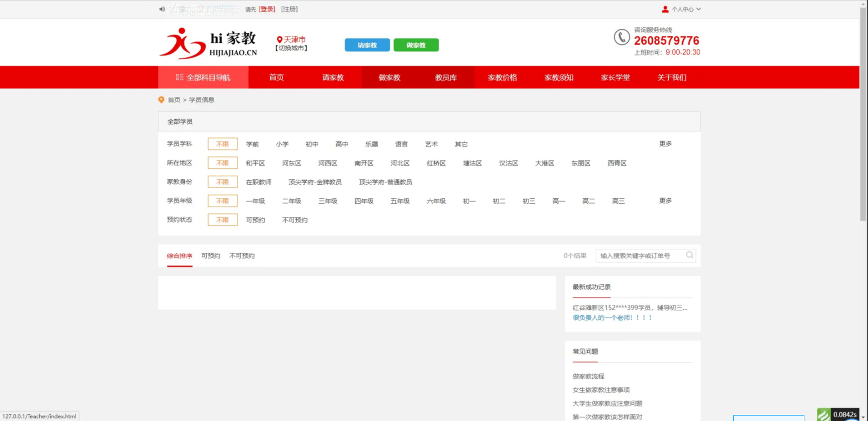
Task: Click the breadcrumb location marker icon
Action: [x=161, y=100]
